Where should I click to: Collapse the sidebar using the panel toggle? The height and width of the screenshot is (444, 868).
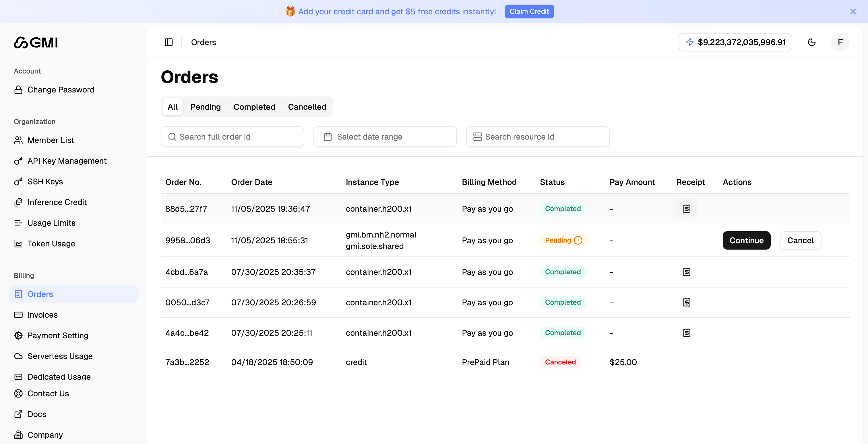[x=168, y=42]
